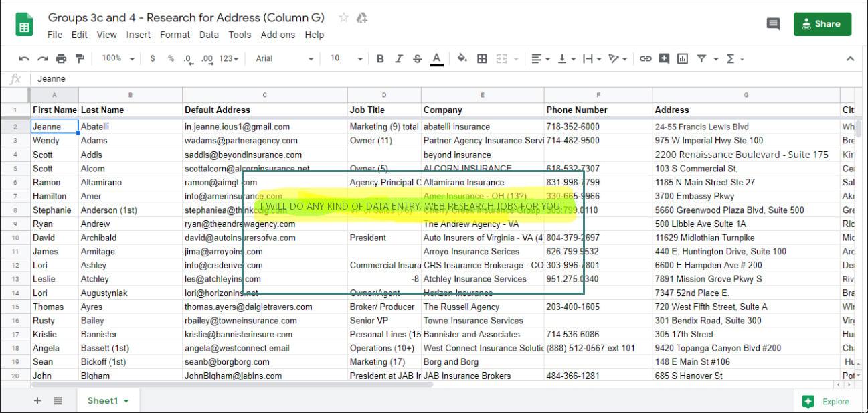Click the Insert comment icon
Viewport: 868px width, 413px height.
(x=664, y=58)
